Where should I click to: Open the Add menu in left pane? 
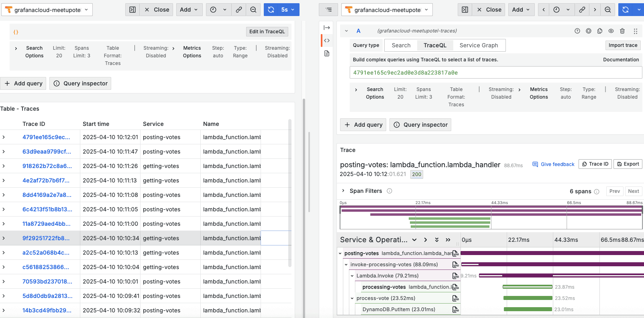[189, 10]
